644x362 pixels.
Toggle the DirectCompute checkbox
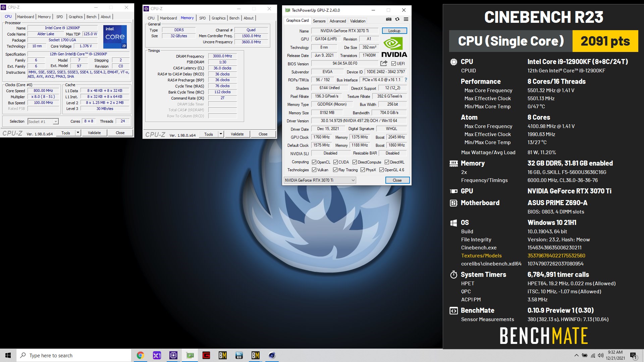355,162
